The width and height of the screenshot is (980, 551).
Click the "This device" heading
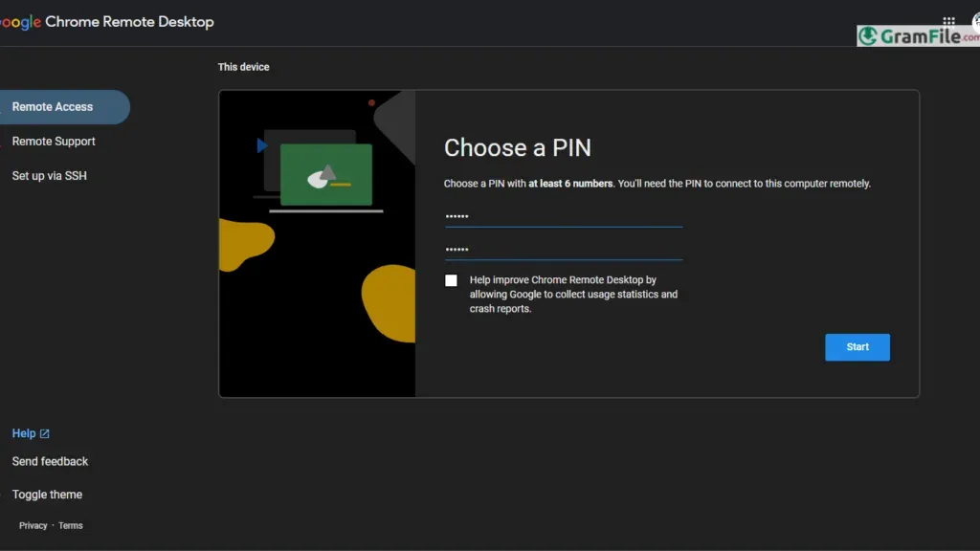pyautogui.click(x=243, y=67)
